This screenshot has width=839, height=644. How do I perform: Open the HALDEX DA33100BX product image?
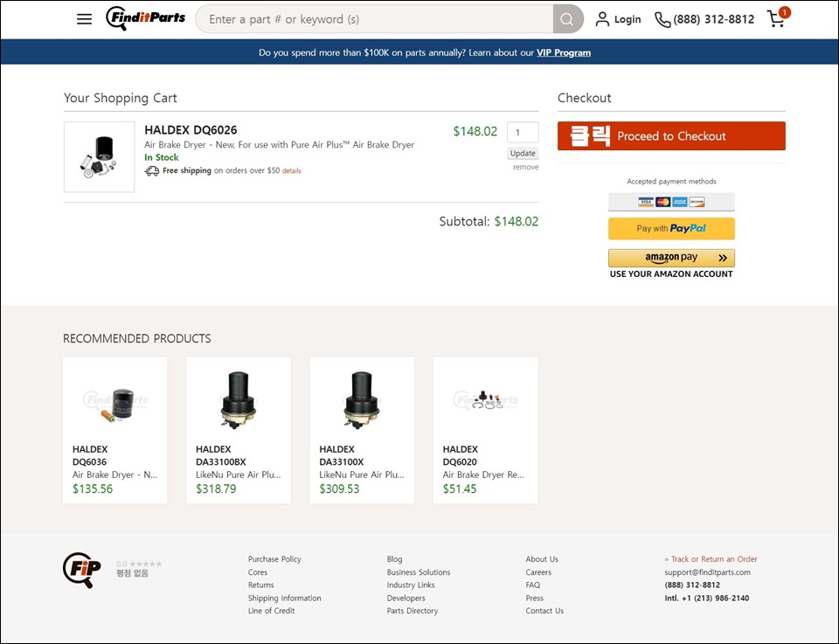pos(238,400)
